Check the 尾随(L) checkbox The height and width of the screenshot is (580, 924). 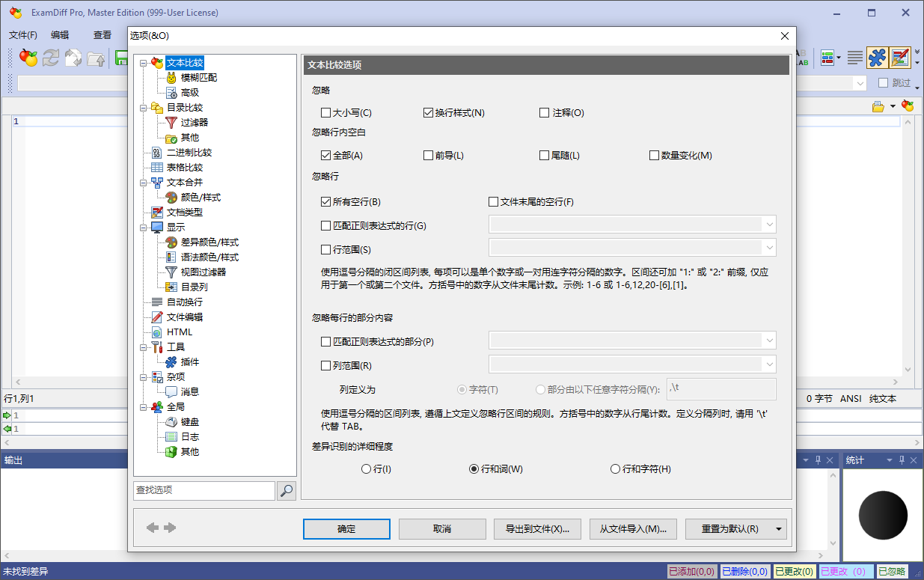[x=545, y=156]
